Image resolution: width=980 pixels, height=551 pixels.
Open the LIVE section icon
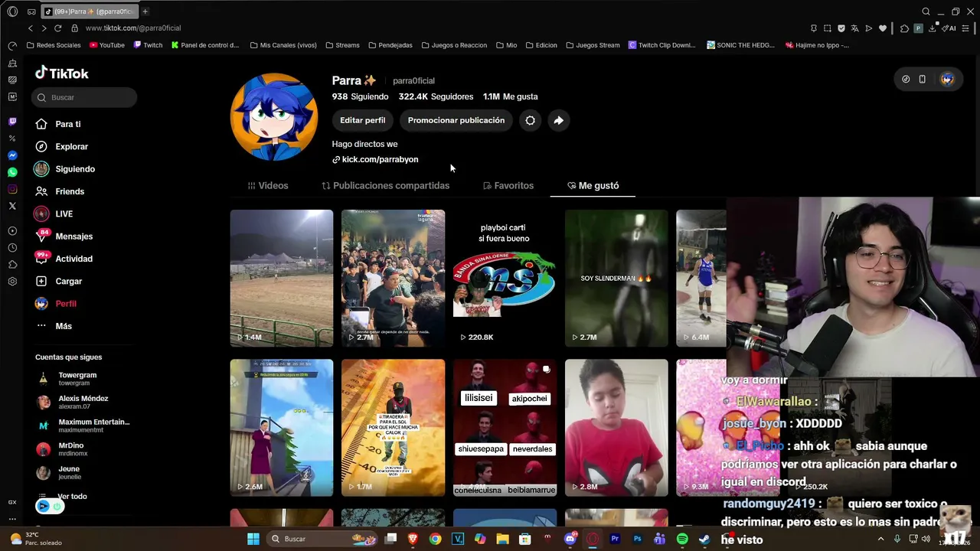click(41, 214)
